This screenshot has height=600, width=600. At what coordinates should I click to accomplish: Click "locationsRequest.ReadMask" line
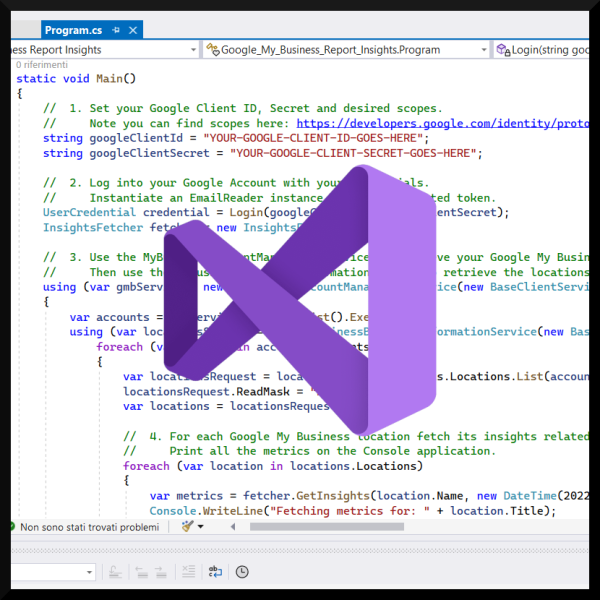[x=206, y=391]
